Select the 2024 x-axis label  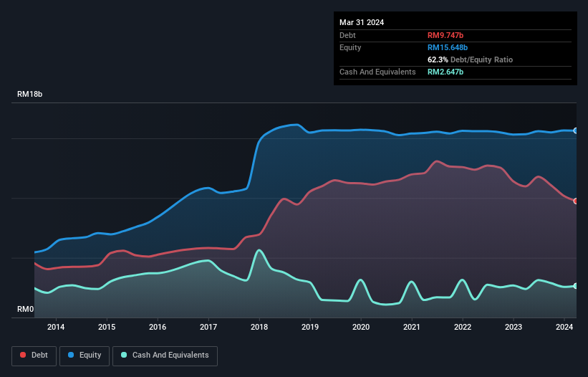[564, 327]
